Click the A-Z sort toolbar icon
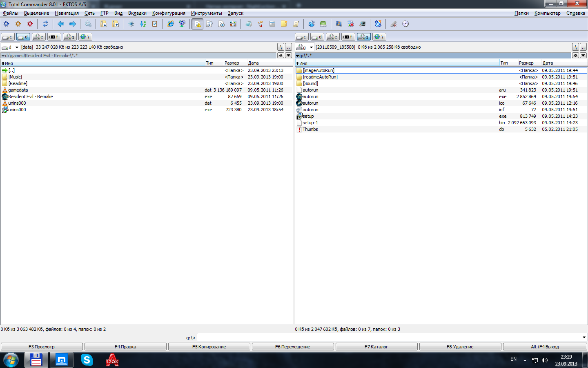 (143, 24)
